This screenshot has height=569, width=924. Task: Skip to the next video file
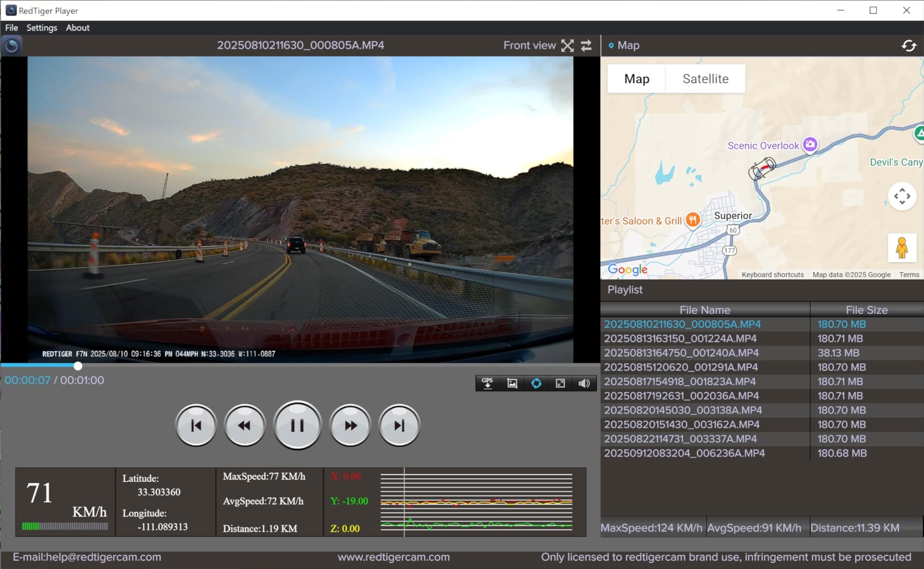pos(399,425)
